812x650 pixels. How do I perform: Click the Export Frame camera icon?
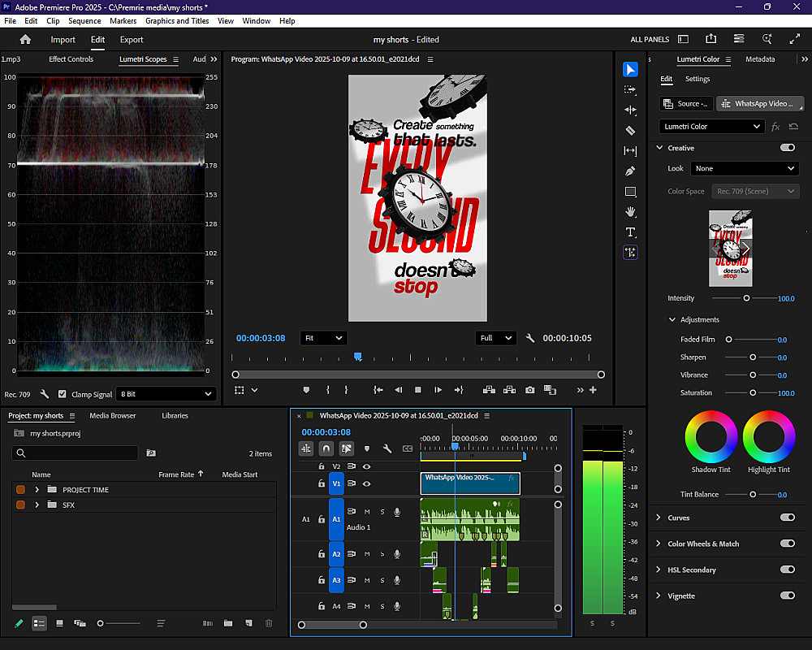[x=529, y=390]
